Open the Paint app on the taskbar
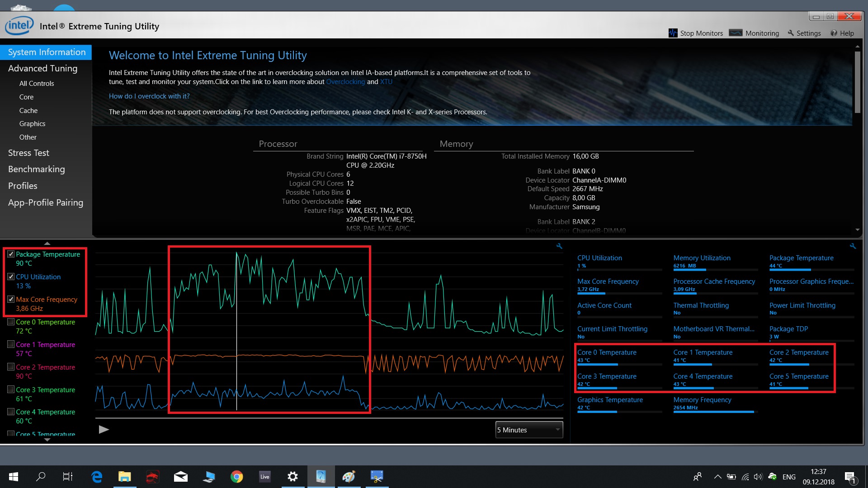The image size is (868, 488). click(349, 477)
